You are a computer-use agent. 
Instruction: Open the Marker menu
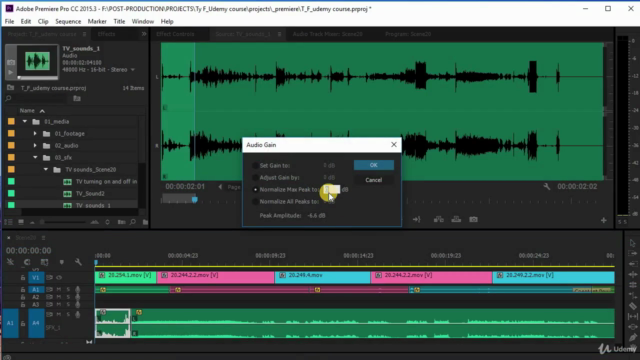[97, 21]
